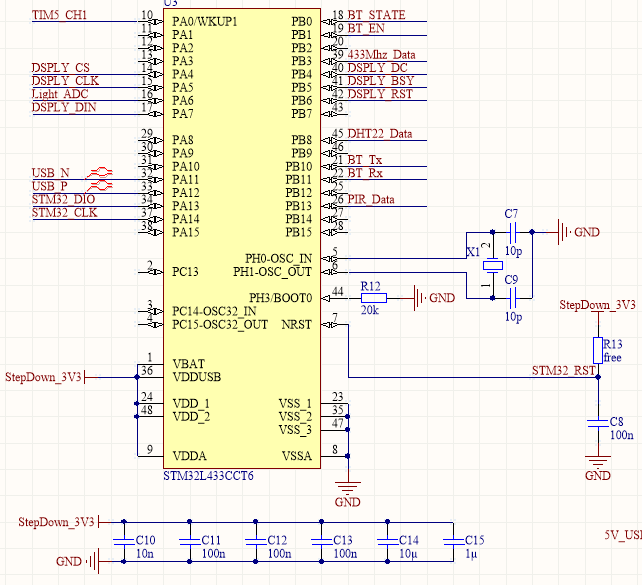Click the R12 20k value text
Viewport: 642px width, 585px height.
point(370,310)
